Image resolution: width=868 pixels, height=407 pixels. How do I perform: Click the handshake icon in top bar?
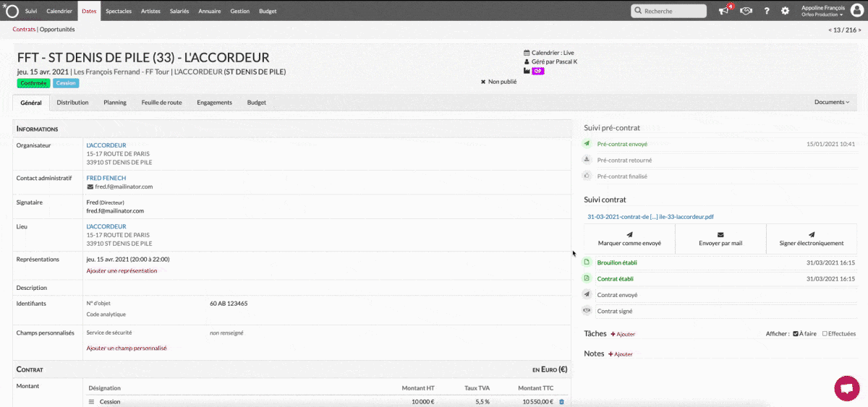point(747,11)
